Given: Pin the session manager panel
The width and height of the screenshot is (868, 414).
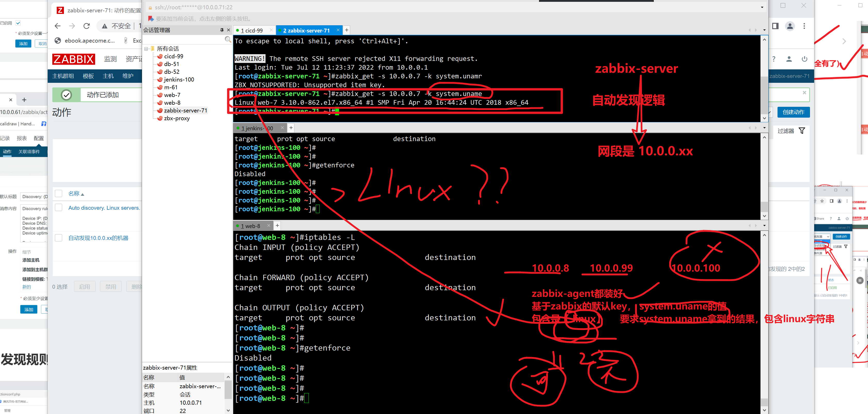Looking at the screenshot, I should [x=222, y=30].
